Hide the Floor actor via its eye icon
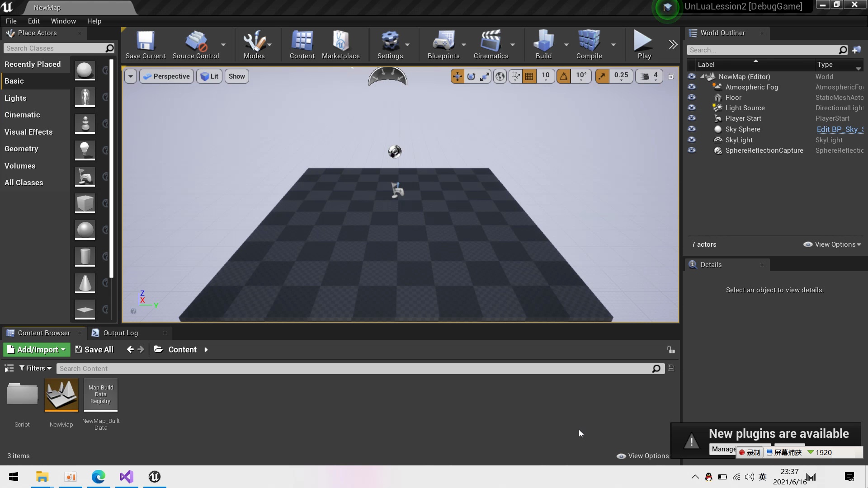868x488 pixels. (x=692, y=98)
